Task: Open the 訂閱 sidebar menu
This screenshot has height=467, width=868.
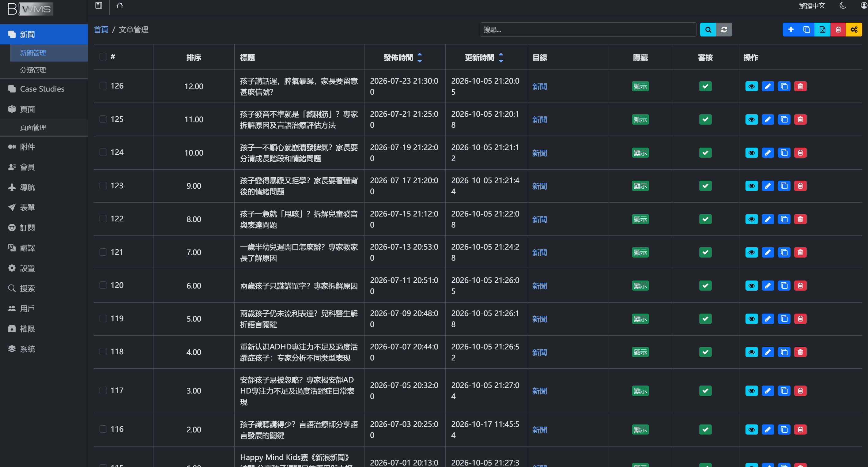Action: tap(44, 228)
